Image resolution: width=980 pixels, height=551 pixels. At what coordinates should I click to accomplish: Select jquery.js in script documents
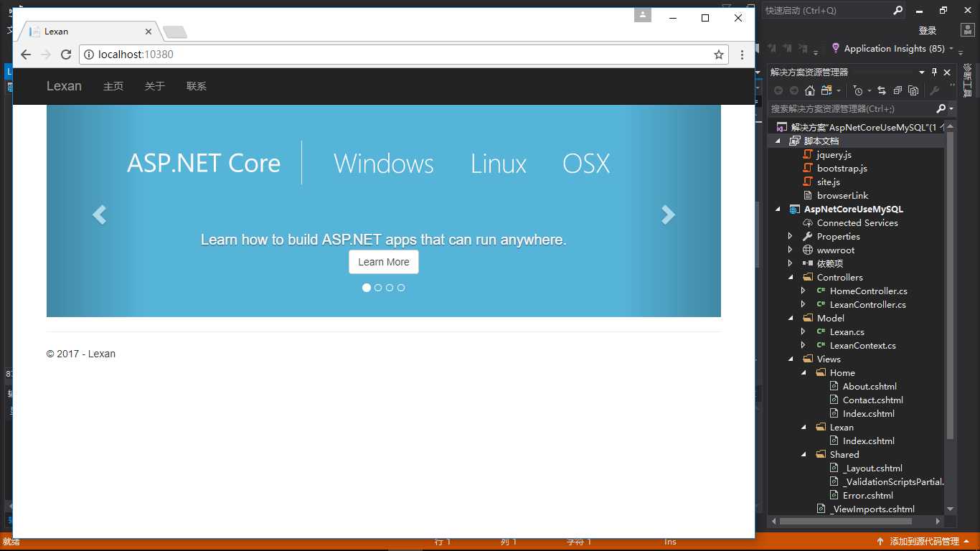pyautogui.click(x=834, y=155)
